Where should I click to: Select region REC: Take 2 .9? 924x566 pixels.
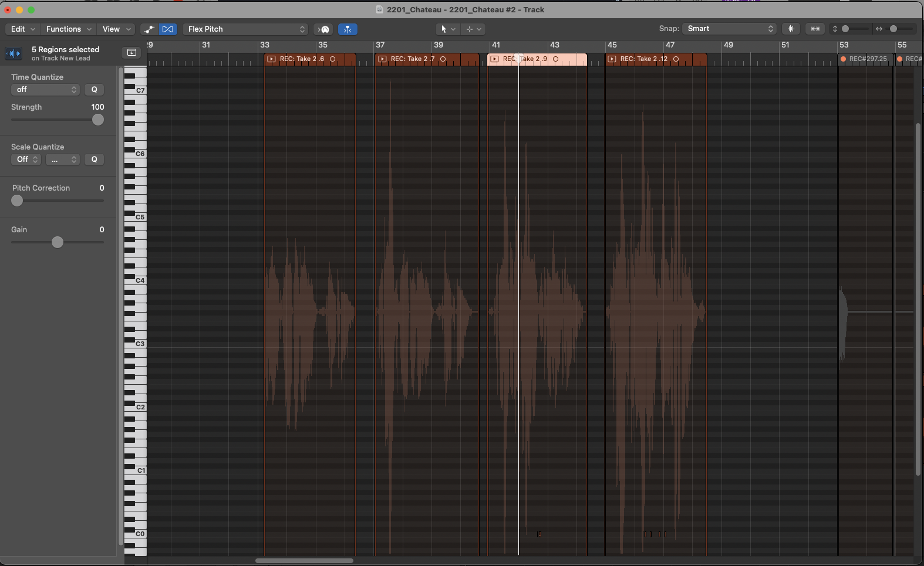tap(537, 59)
